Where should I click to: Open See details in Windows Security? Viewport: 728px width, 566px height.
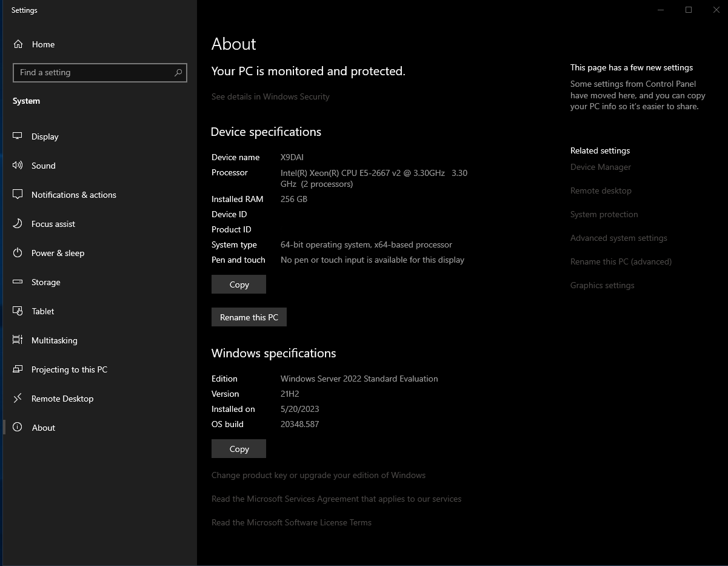270,96
